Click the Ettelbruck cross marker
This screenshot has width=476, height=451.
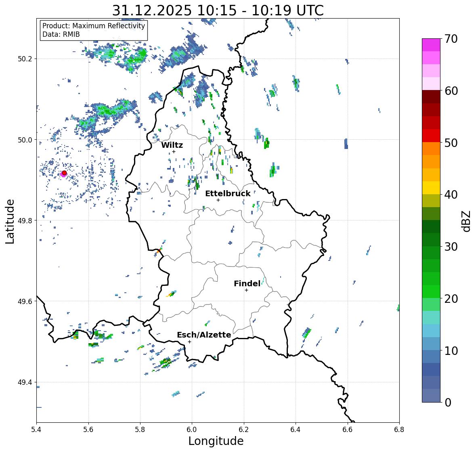point(218,200)
